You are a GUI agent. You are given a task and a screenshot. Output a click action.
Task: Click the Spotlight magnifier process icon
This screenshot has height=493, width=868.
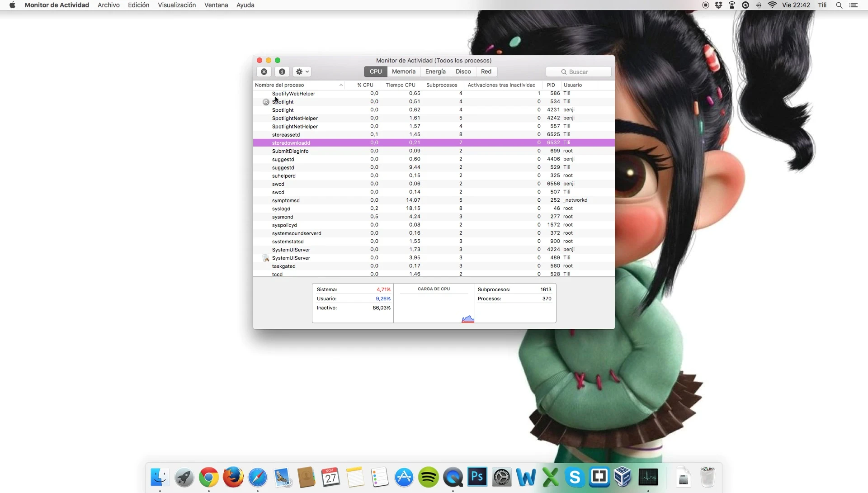point(266,102)
